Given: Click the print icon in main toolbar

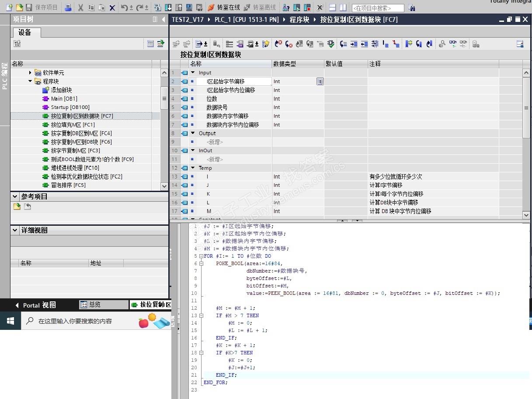Looking at the screenshot, I should click(68, 7).
